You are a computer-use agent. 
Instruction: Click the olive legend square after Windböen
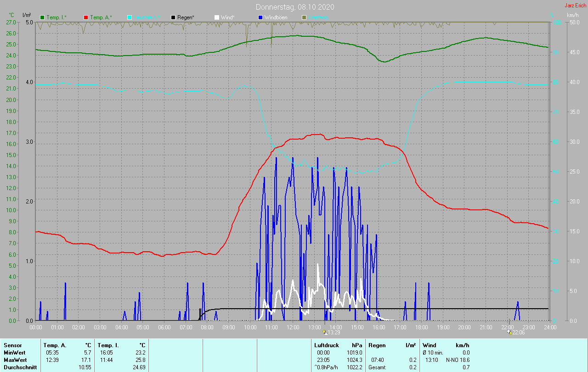(304, 17)
